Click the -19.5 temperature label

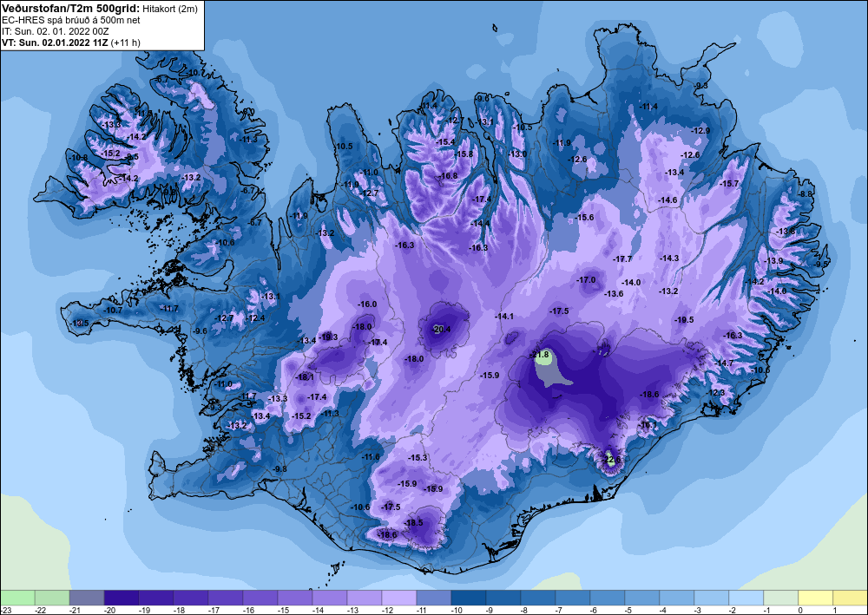point(684,320)
